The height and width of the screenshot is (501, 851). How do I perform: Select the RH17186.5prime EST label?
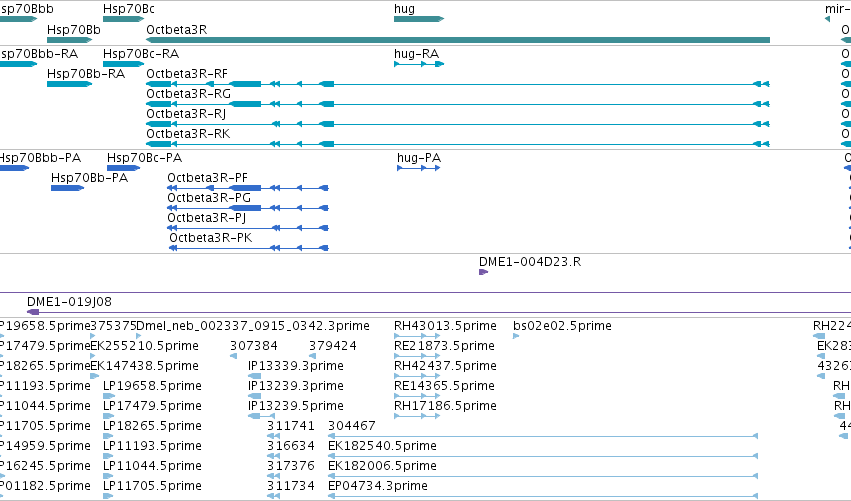(x=445, y=407)
